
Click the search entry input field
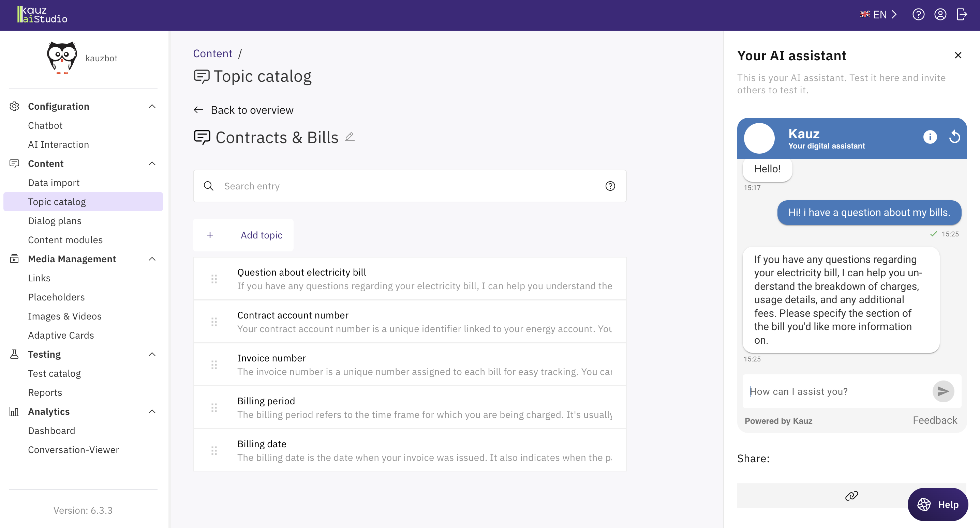(x=409, y=186)
